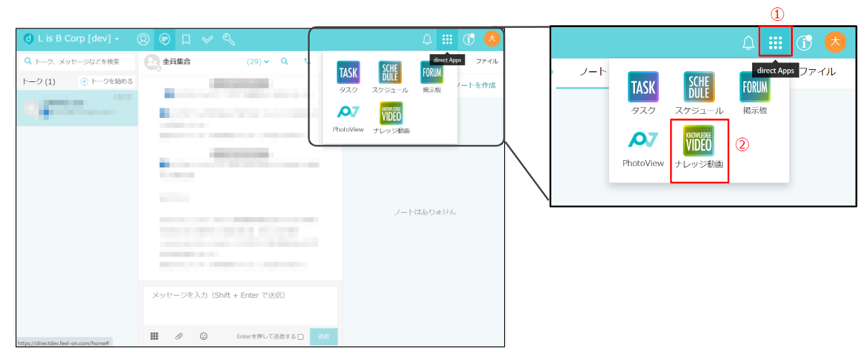Screen dimensions: 868x358
Task: Click the checkmark icon in the header
Action: 207,40
